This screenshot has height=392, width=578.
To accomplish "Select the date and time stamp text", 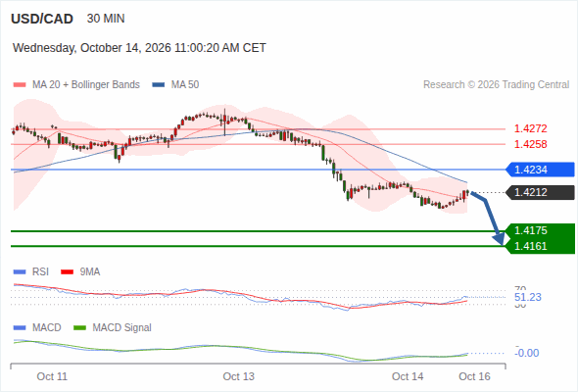I will tap(139, 48).
